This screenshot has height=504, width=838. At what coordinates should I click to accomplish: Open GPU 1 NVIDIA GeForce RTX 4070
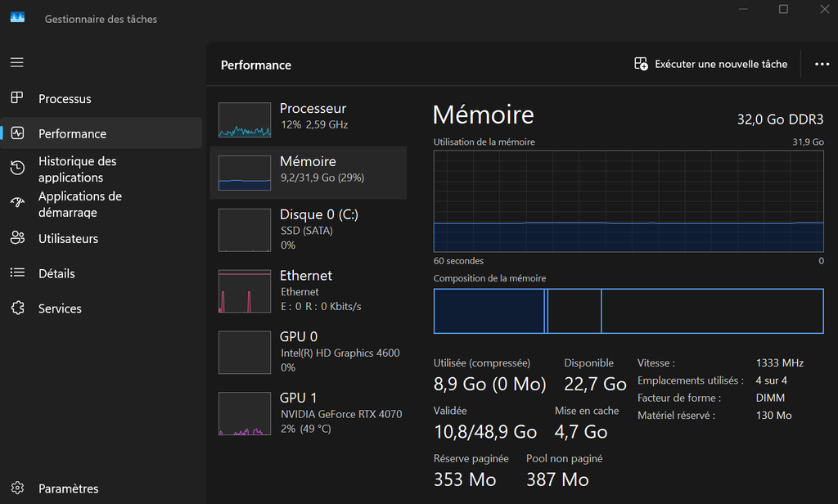coord(309,413)
